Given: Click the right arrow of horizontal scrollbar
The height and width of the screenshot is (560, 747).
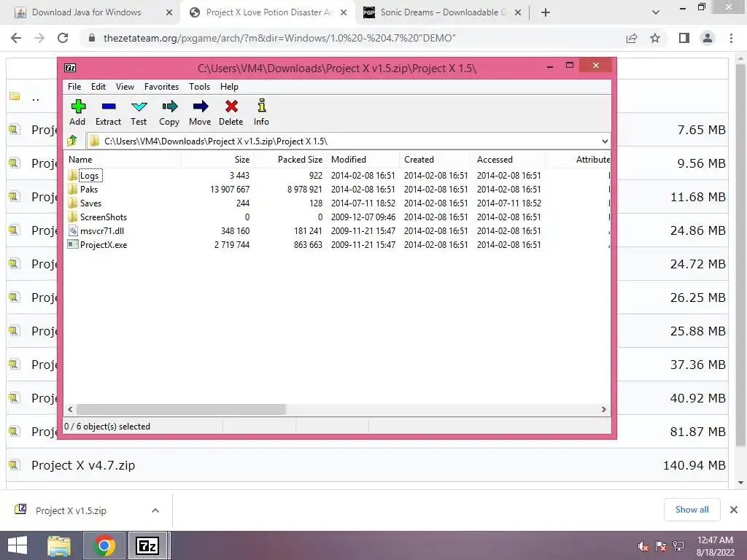Looking at the screenshot, I should [x=603, y=410].
